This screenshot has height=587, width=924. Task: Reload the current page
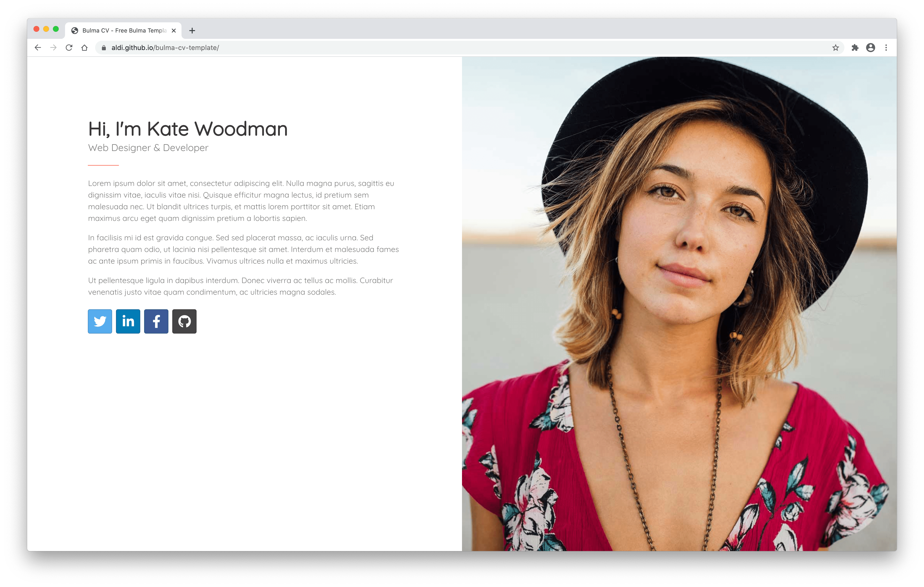click(69, 48)
